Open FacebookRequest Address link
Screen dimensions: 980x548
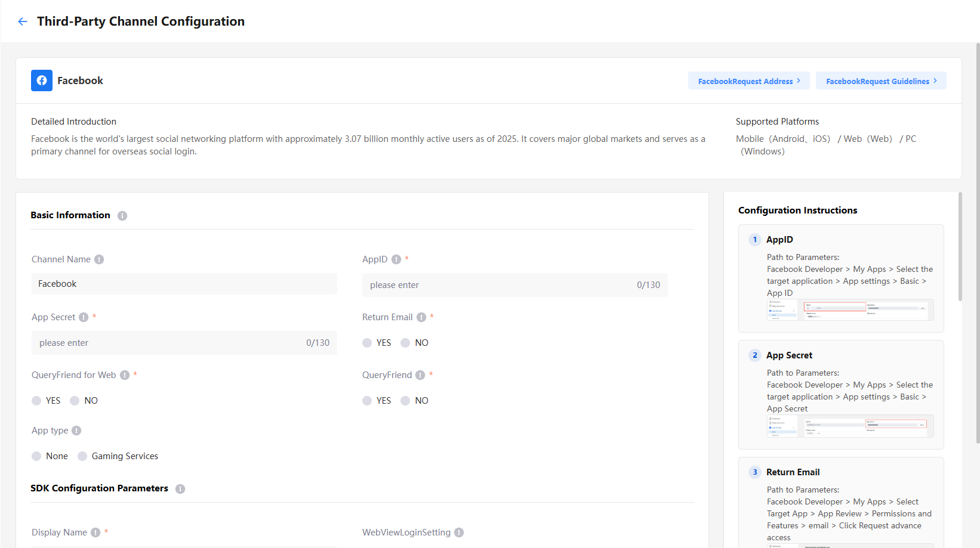(749, 81)
